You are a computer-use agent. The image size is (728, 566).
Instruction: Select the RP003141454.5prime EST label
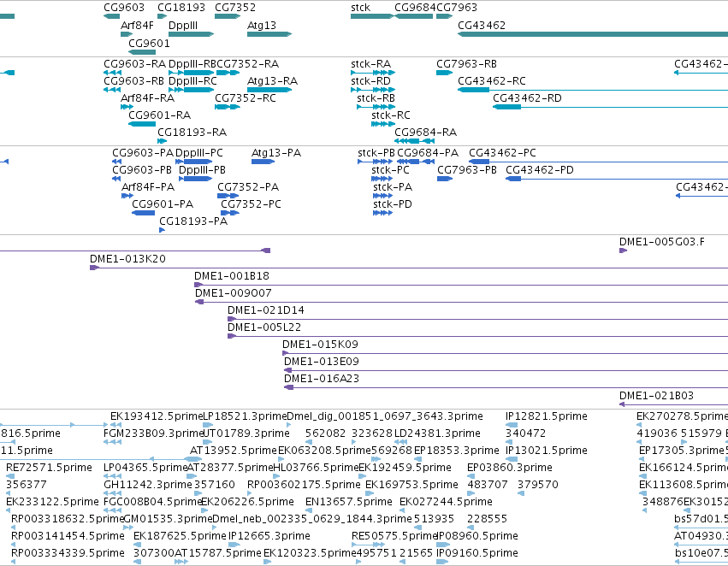pyautogui.click(x=68, y=536)
